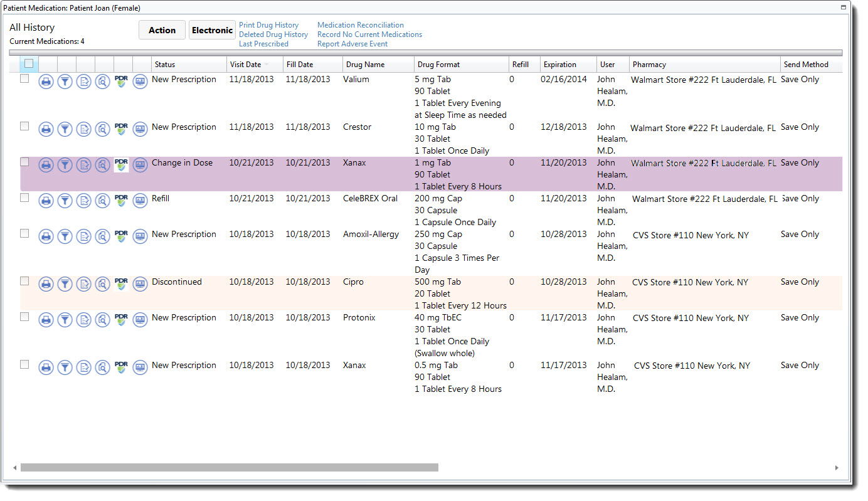Click the Last Prescribed link

coord(263,44)
